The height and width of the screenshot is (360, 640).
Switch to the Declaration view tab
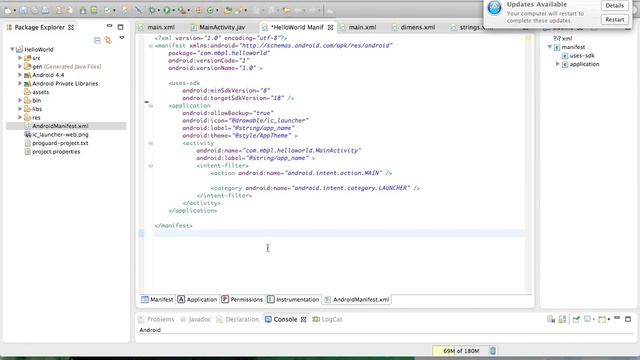click(x=238, y=320)
